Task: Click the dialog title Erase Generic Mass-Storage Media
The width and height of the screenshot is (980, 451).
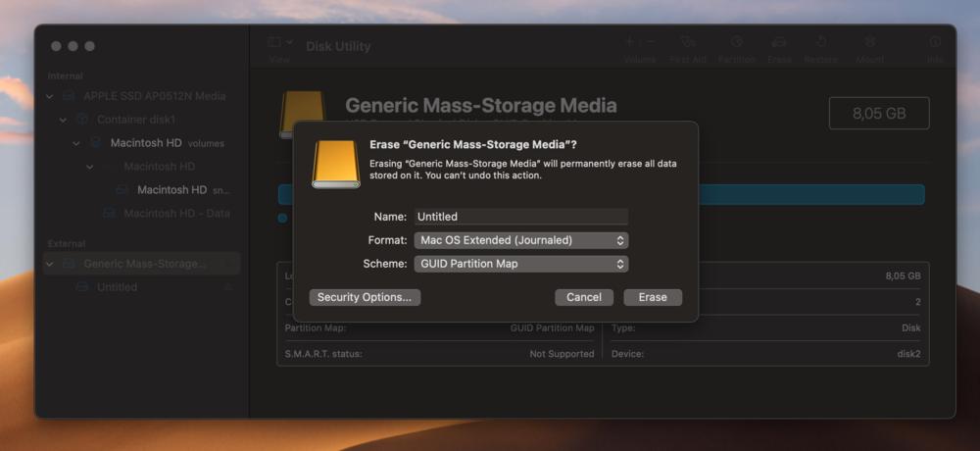Action: coord(473,144)
